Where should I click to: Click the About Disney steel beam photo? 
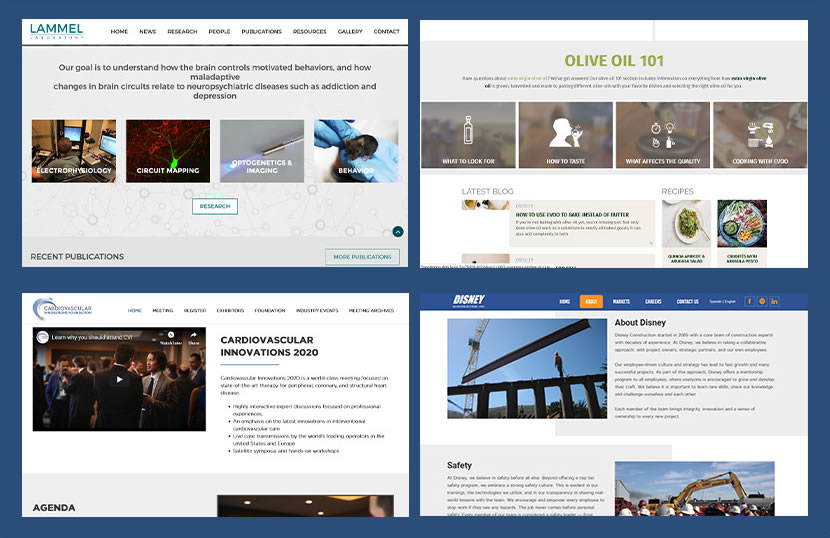(x=527, y=369)
